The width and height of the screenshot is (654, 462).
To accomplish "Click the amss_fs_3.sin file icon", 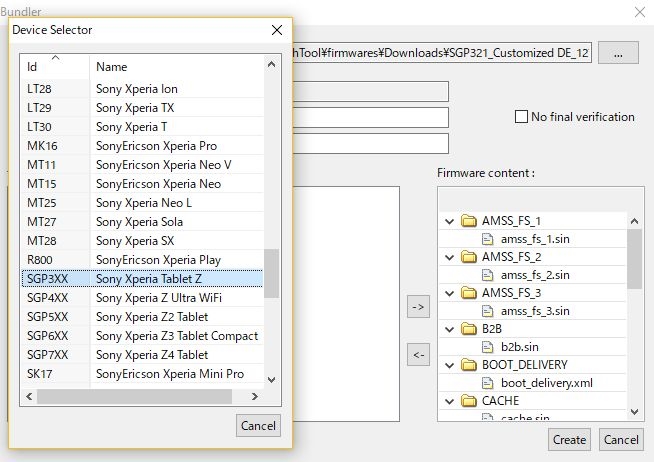I will coord(488,311).
